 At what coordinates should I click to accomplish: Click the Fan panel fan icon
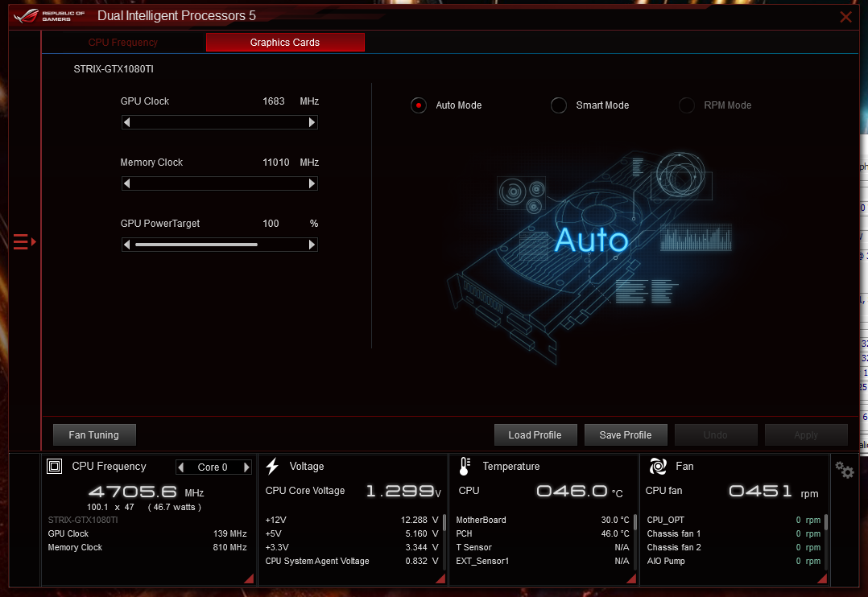(658, 467)
